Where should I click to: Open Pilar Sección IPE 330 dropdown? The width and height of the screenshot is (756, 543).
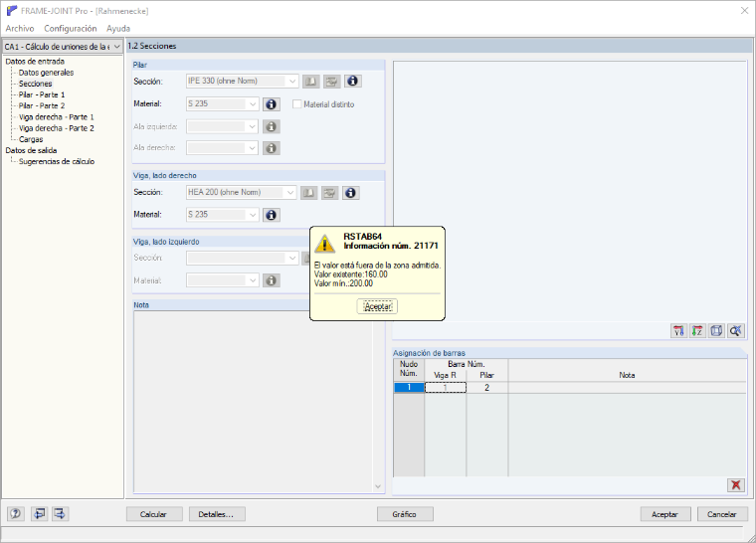pyautogui.click(x=292, y=81)
